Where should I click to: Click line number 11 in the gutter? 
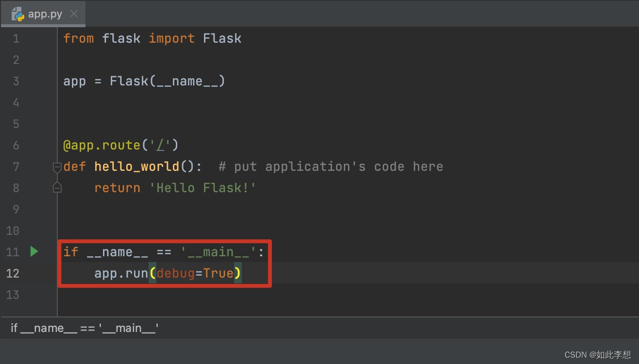13,251
